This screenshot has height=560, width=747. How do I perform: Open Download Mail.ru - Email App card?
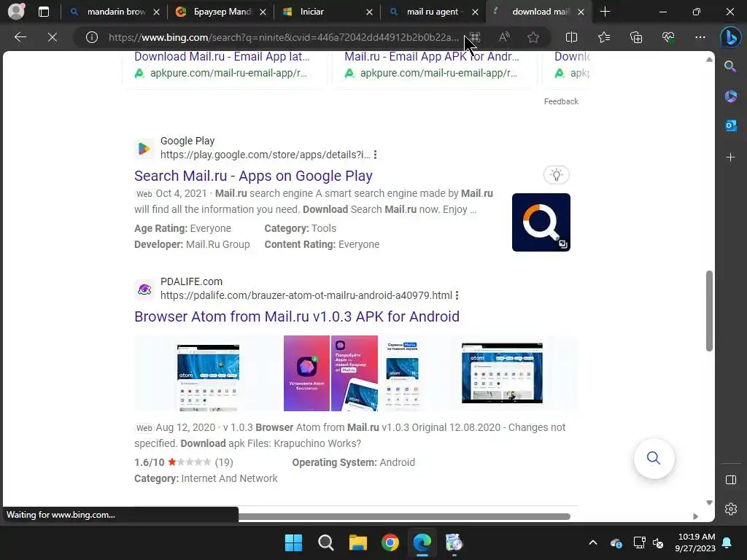pyautogui.click(x=222, y=57)
